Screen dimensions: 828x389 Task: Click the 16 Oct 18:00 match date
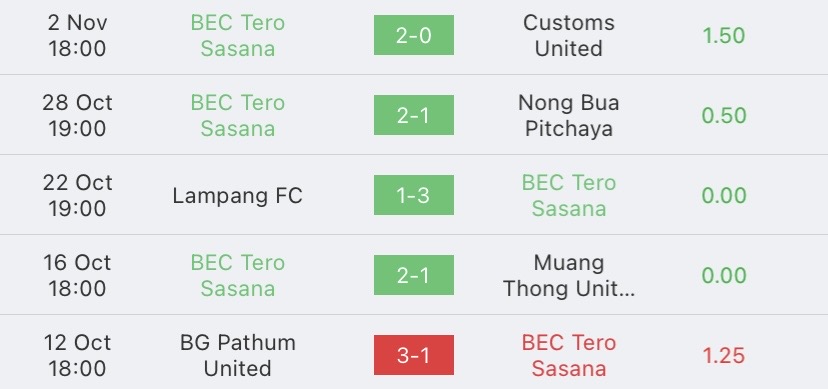click(x=77, y=276)
